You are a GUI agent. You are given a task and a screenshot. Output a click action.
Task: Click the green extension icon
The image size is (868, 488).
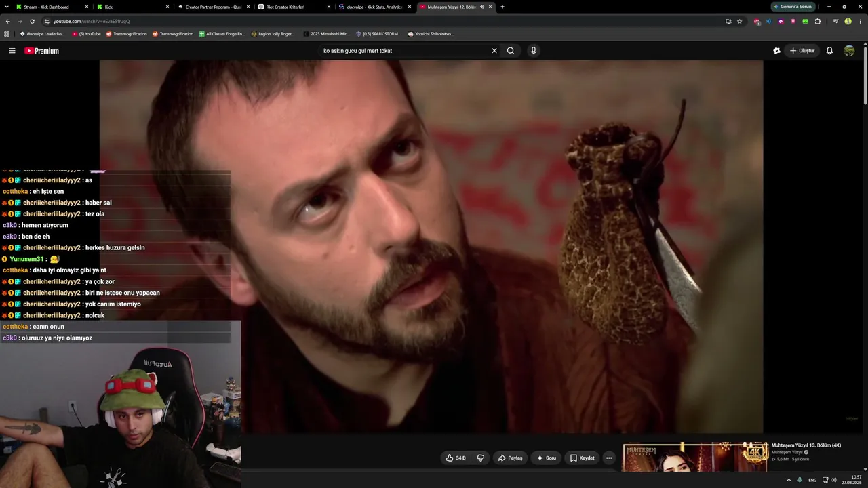click(x=805, y=21)
